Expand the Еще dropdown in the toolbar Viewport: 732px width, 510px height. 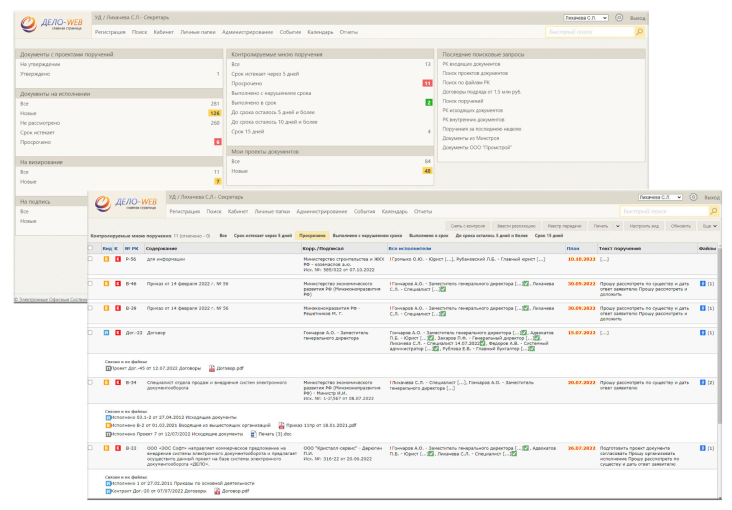tap(708, 225)
